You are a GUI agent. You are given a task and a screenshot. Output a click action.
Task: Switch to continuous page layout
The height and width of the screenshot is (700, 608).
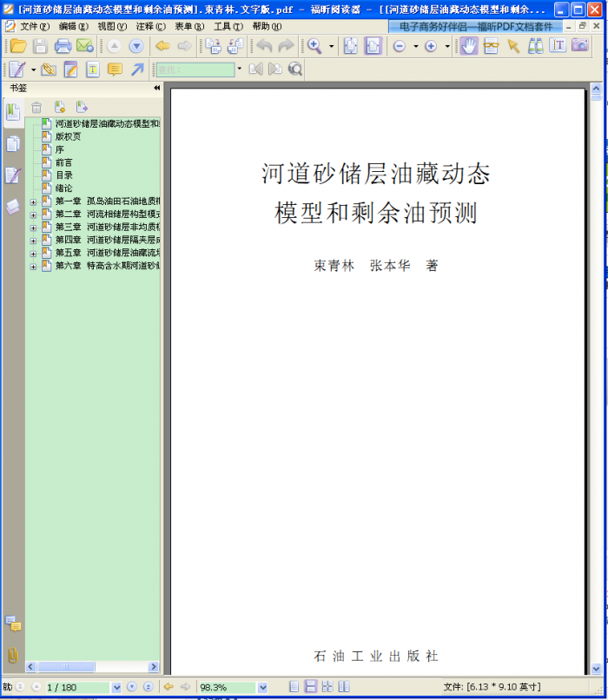coord(311,687)
